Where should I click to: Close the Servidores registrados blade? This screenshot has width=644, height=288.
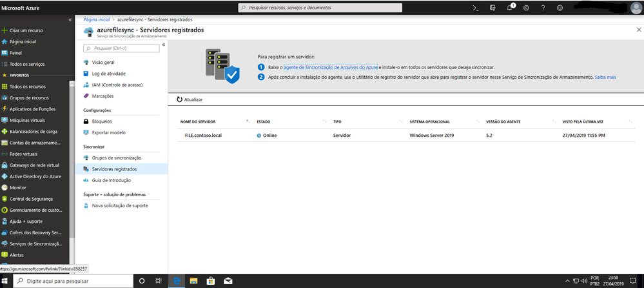[x=639, y=30]
